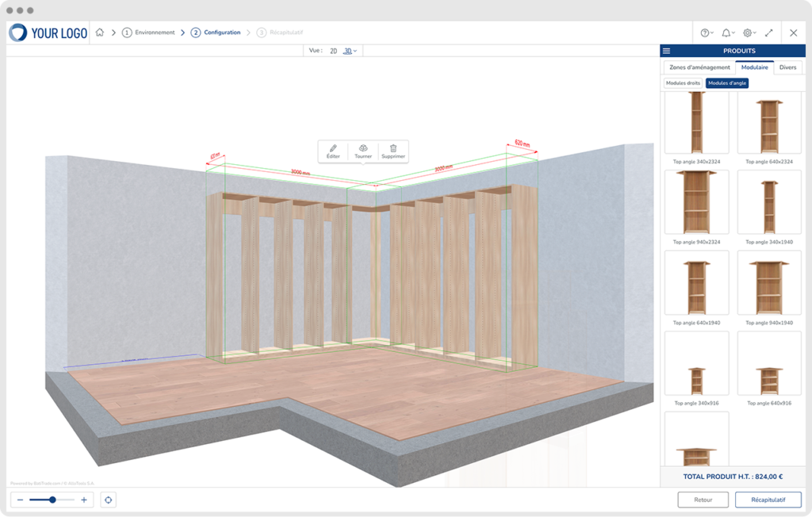This screenshot has height=517, width=812.
Task: Switch to the Divers tab
Action: [787, 67]
